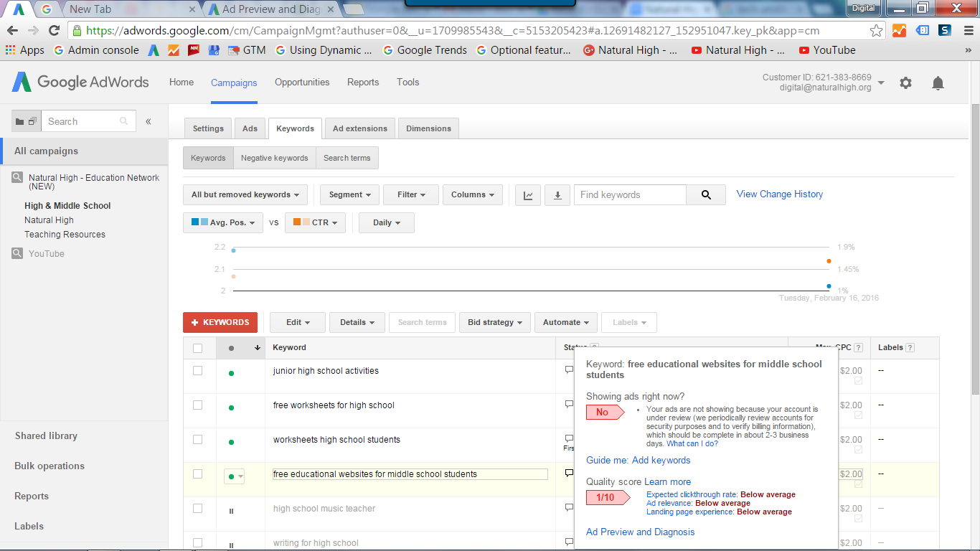980x551 pixels.
Task: Open the AdWords settings gear
Action: [905, 83]
